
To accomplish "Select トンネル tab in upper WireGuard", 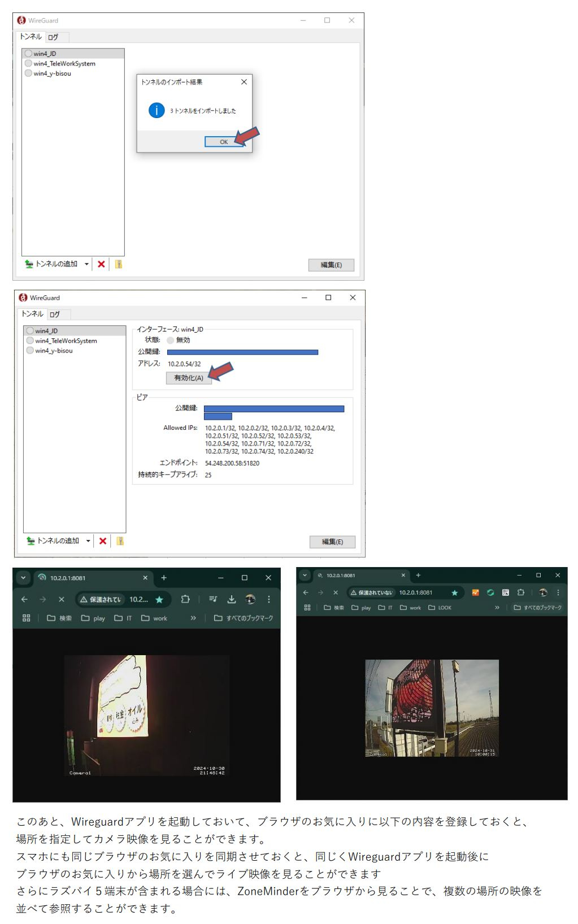I will (31, 37).
